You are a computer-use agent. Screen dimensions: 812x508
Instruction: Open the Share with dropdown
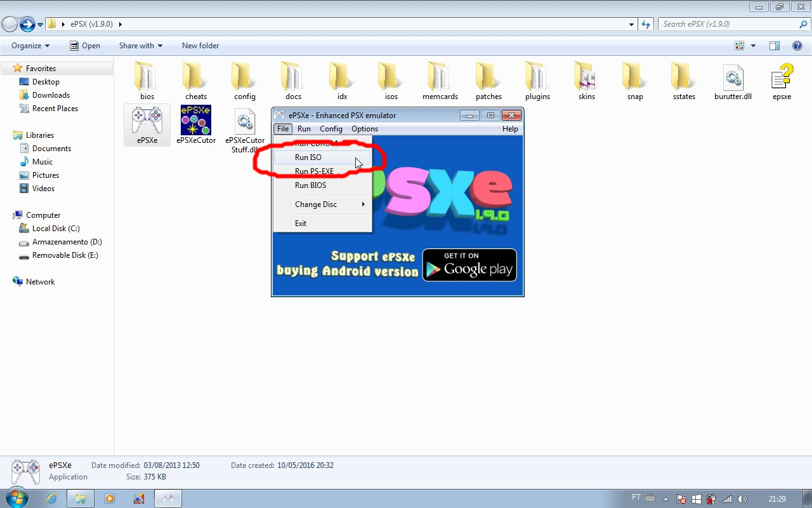coord(140,46)
